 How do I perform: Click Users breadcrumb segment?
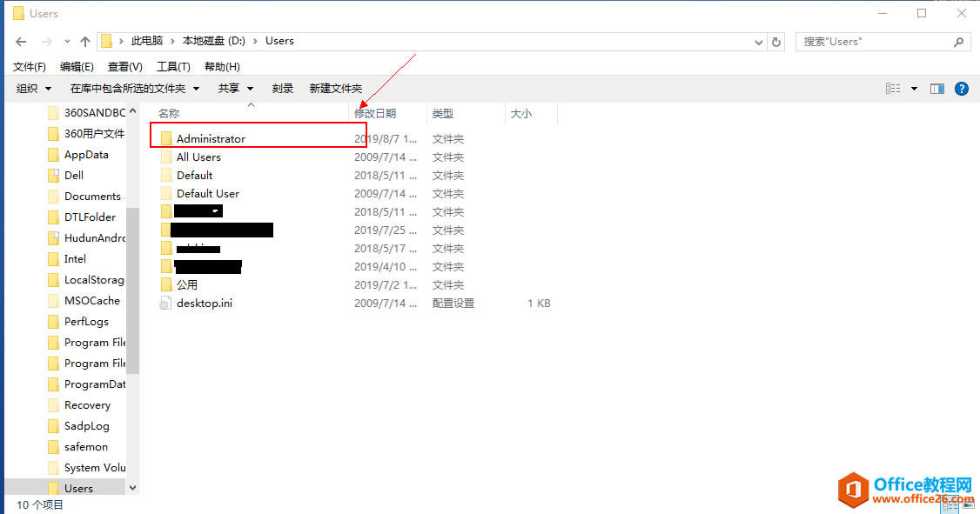(x=279, y=41)
